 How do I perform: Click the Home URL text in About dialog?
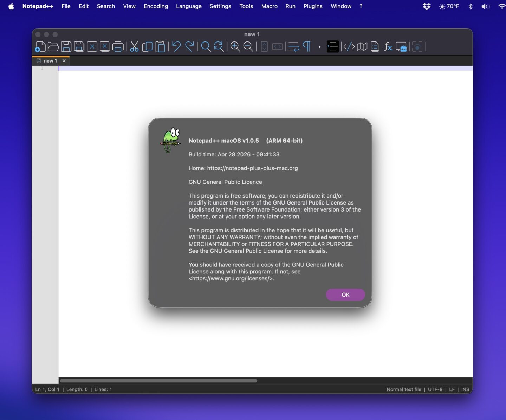252,168
